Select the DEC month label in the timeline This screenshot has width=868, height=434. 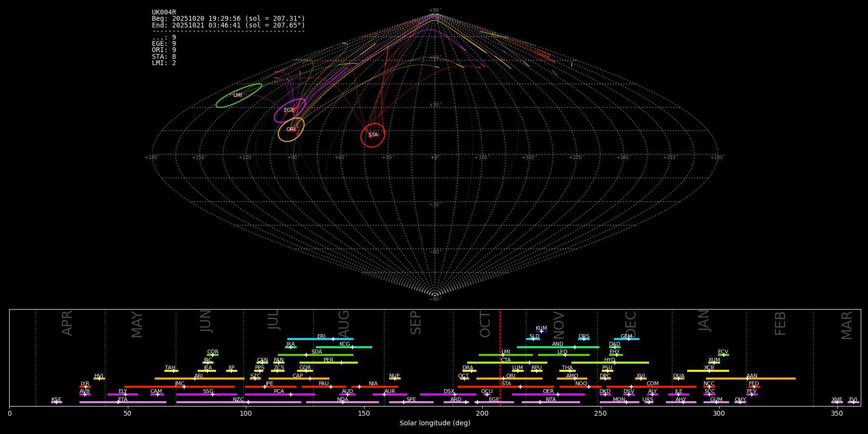630,324
